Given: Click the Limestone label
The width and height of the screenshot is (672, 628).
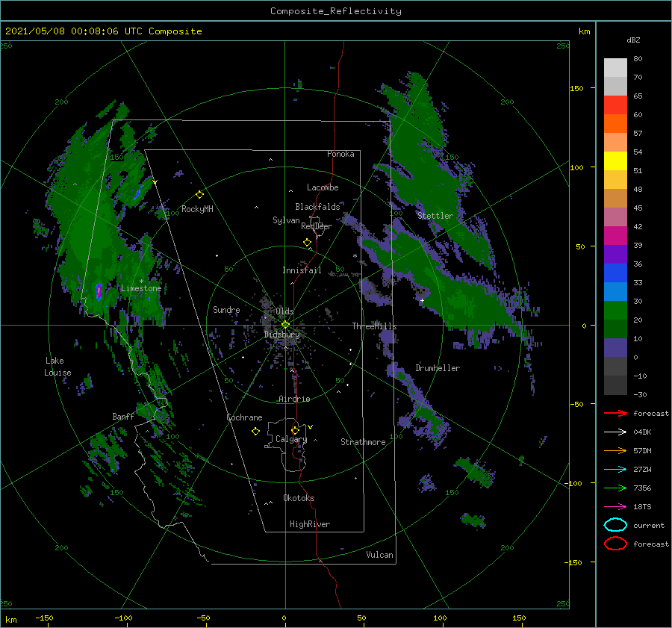Looking at the screenshot, I should point(141,288).
